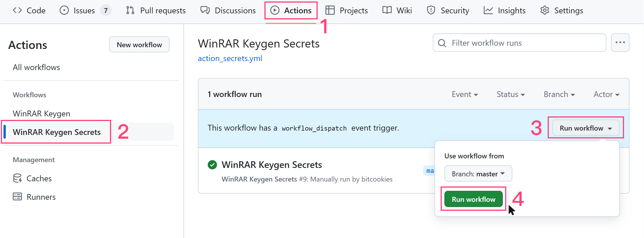This screenshot has height=238, width=644.
Task: Click the Security shield icon
Action: 431,10
